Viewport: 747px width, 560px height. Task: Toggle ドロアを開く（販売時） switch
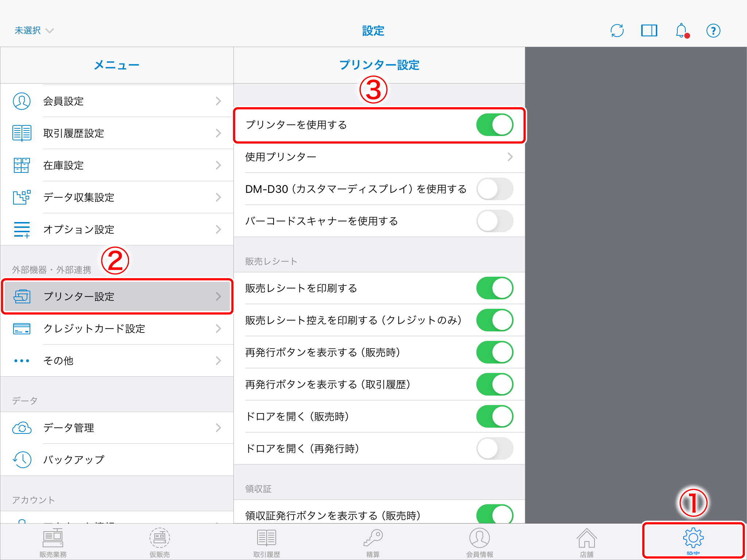coord(495,416)
